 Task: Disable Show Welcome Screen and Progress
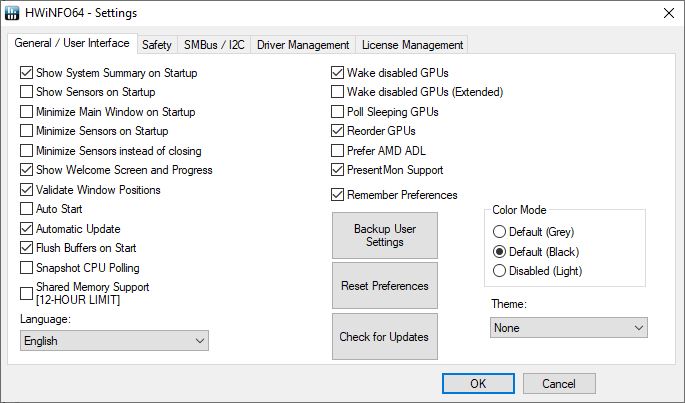coord(27,170)
